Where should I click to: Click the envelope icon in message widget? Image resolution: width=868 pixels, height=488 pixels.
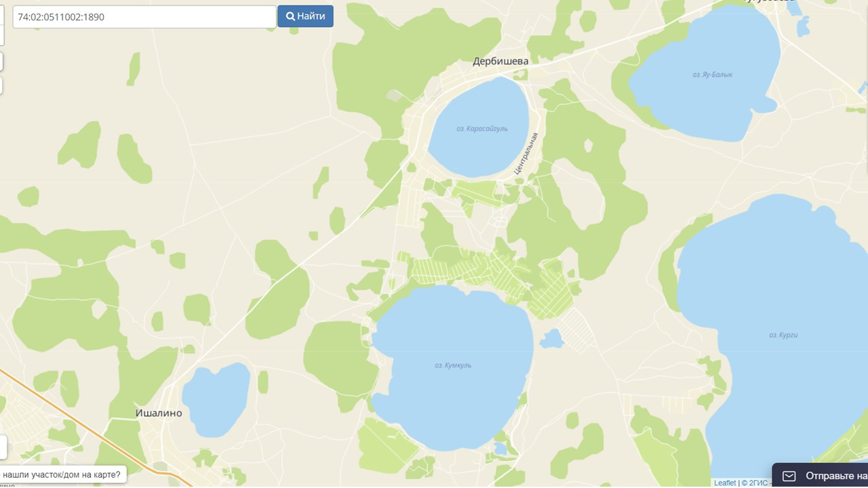click(789, 476)
